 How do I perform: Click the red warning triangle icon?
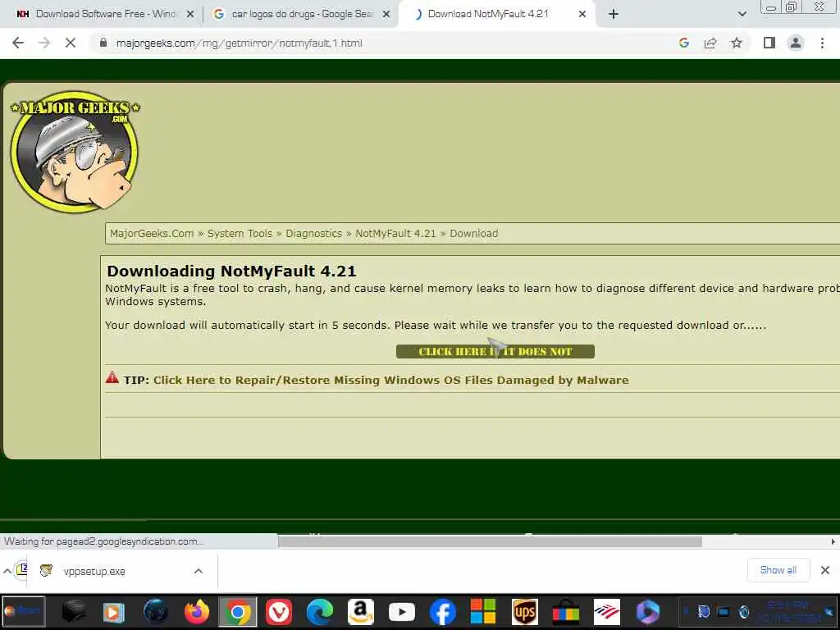tap(112, 377)
